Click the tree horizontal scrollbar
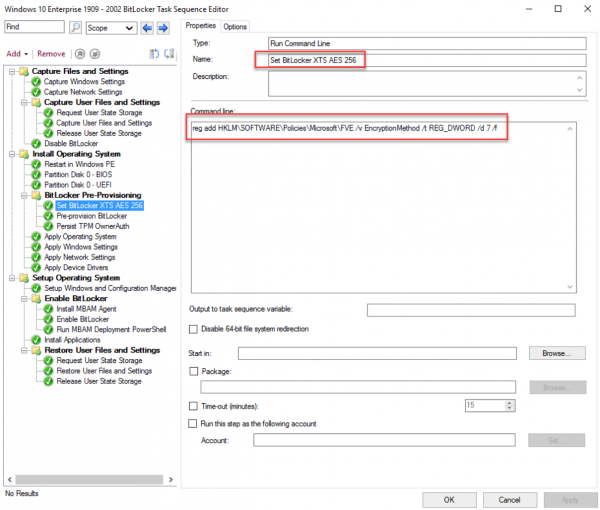 (x=89, y=480)
